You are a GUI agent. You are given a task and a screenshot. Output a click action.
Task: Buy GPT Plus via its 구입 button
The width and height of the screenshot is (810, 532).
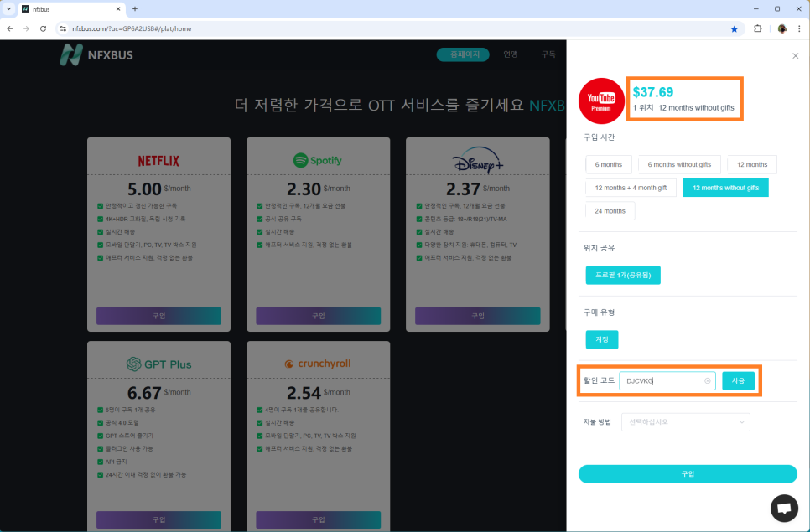pos(158,519)
